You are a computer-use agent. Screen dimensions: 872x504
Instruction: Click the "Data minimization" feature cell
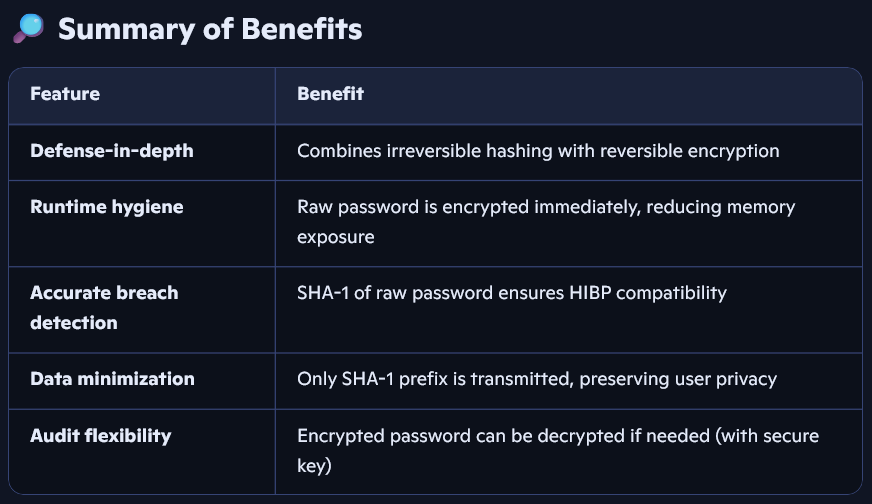click(112, 379)
